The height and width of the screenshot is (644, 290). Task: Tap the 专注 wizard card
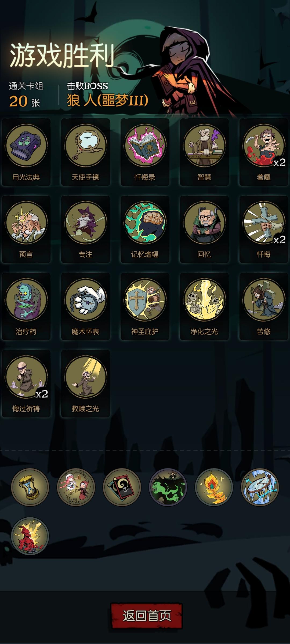tap(85, 229)
